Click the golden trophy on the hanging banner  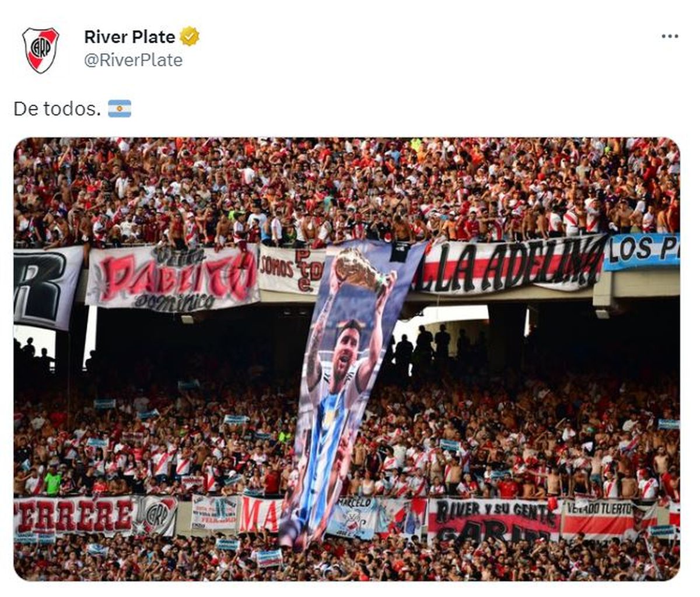(357, 271)
